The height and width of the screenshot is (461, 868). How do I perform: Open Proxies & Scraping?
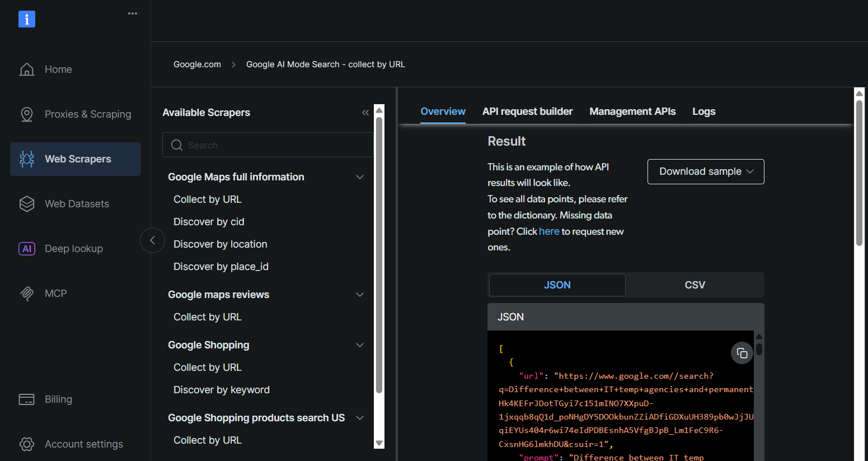pyautogui.click(x=88, y=114)
